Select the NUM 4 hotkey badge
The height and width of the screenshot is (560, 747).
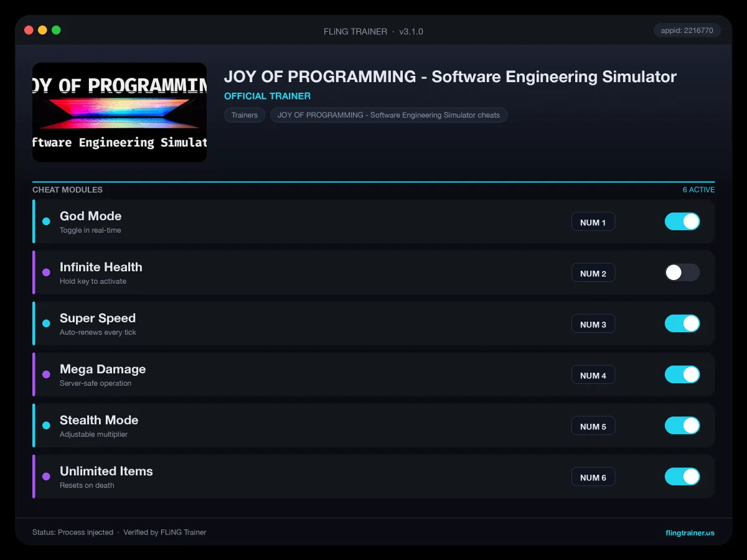click(593, 375)
